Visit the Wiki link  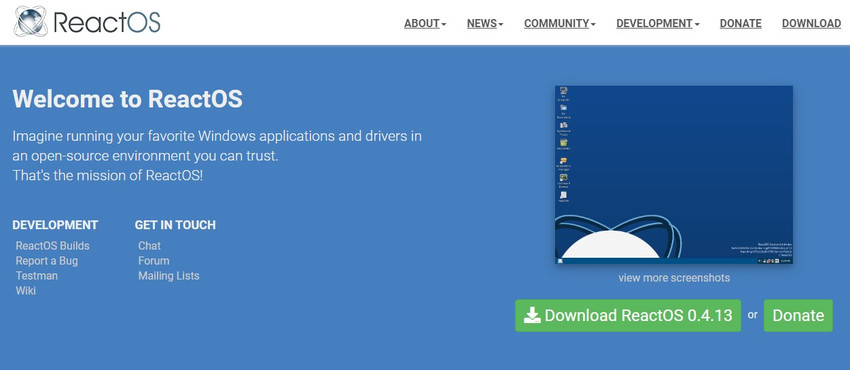click(25, 291)
